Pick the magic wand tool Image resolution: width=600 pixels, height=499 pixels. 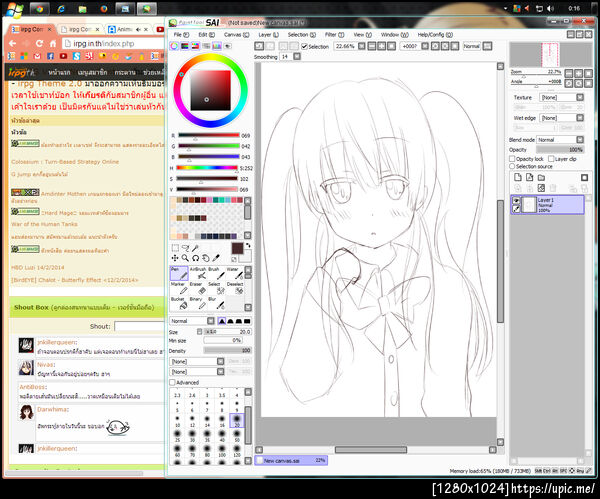pos(196,248)
